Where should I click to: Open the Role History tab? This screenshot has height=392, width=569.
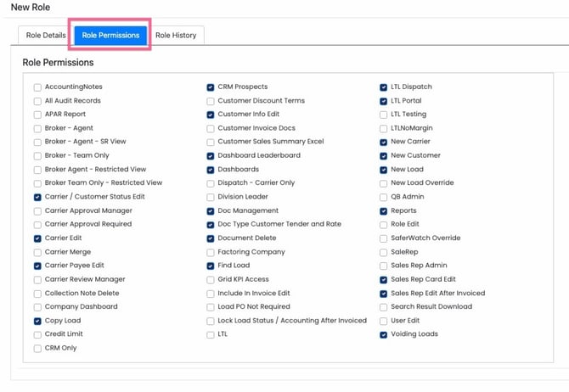pyautogui.click(x=176, y=35)
